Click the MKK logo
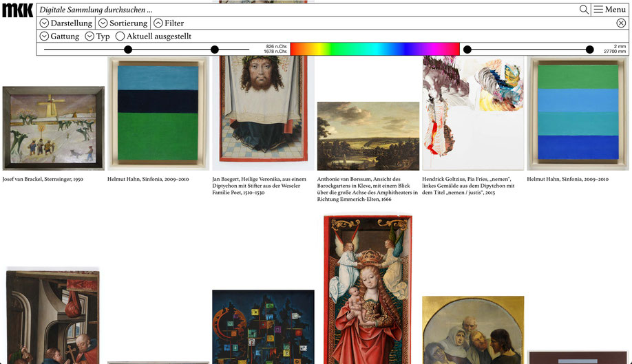632x364 pixels. [17, 10]
